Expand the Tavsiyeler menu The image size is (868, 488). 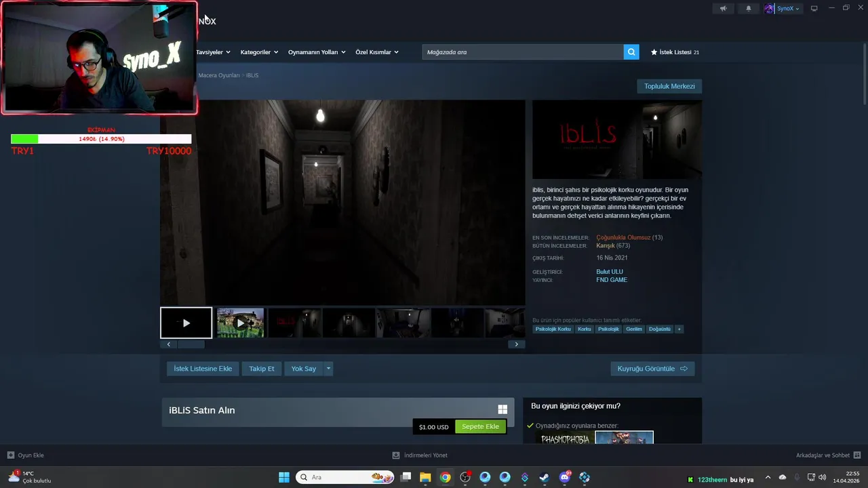(x=213, y=52)
